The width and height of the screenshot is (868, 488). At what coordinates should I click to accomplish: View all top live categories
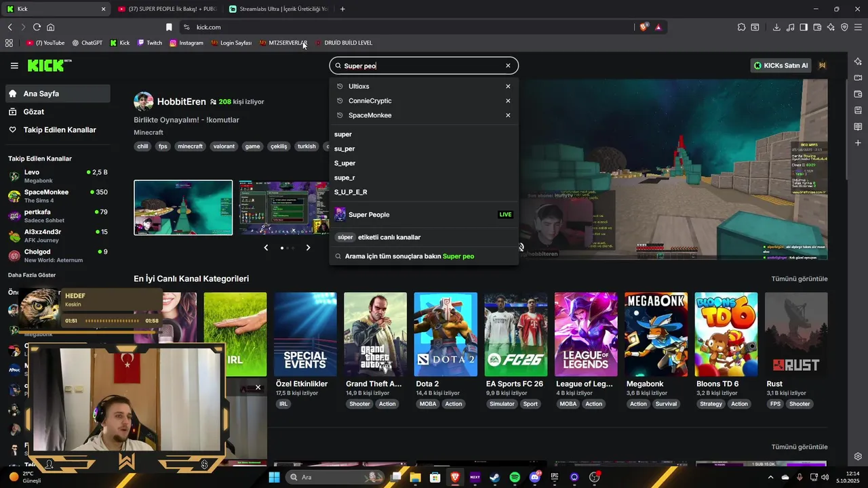(799, 279)
